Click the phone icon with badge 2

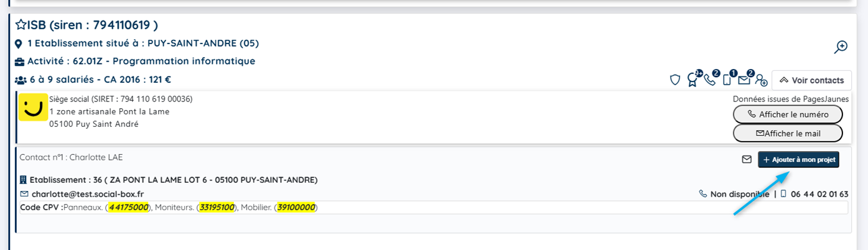point(710,80)
